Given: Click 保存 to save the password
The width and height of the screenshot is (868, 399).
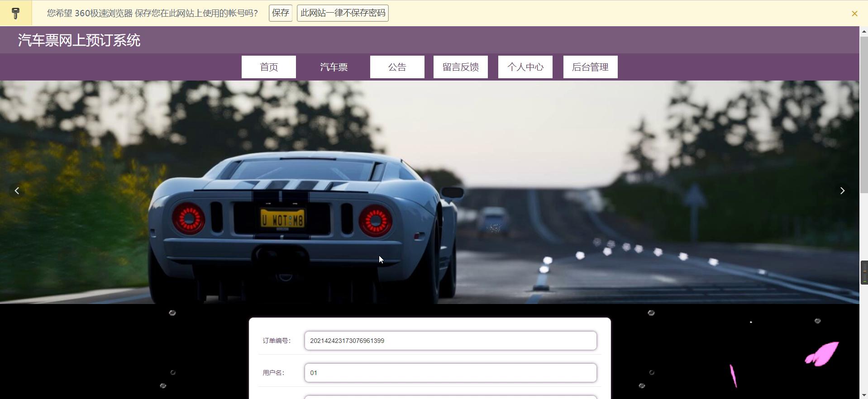Looking at the screenshot, I should [281, 13].
